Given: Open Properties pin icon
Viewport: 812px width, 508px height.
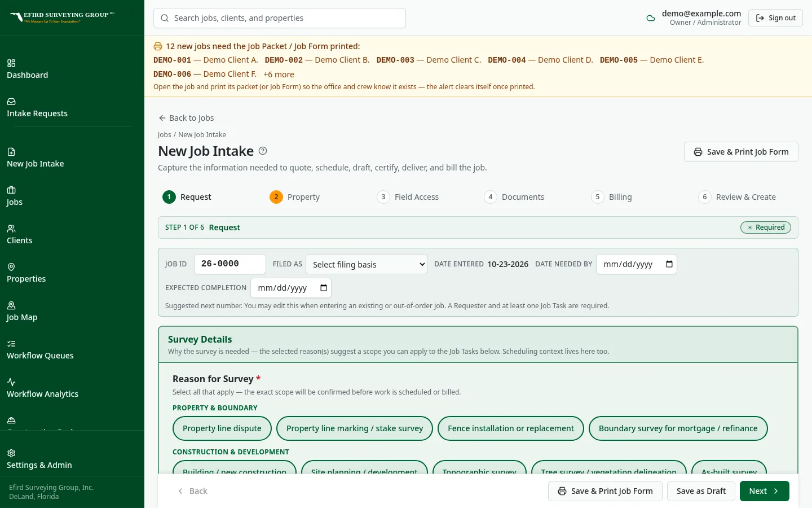Looking at the screenshot, I should pyautogui.click(x=11, y=267).
